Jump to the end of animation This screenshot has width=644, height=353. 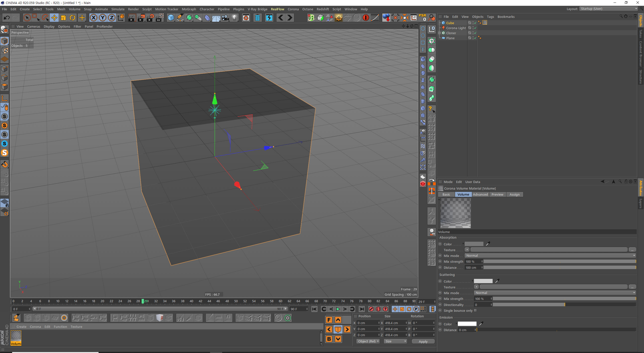point(362,309)
